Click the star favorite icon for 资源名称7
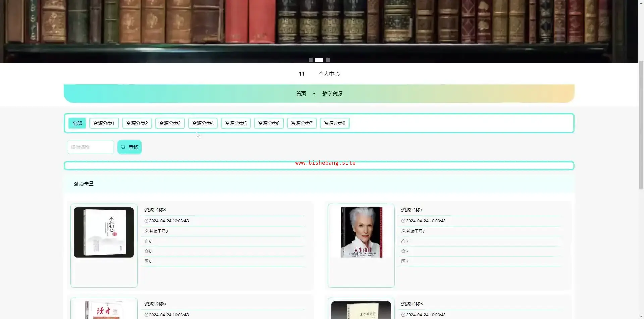 click(403, 251)
